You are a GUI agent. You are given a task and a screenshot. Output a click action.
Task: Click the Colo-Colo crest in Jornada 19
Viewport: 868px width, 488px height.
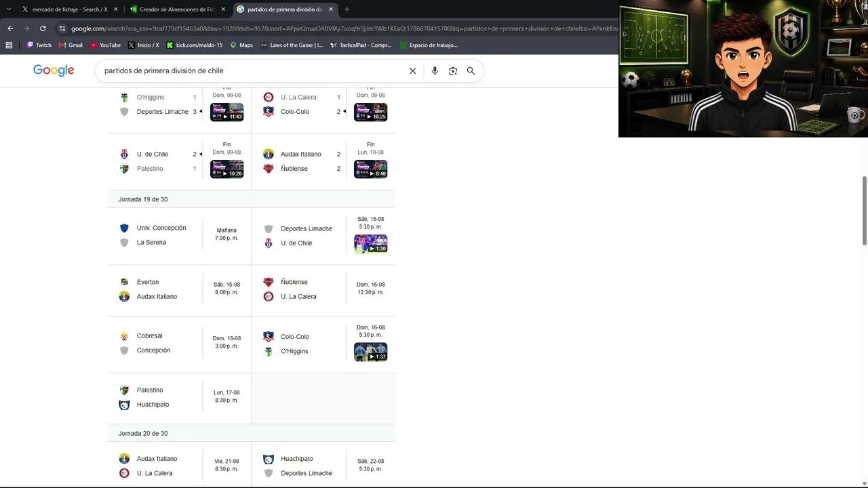[269, 337]
